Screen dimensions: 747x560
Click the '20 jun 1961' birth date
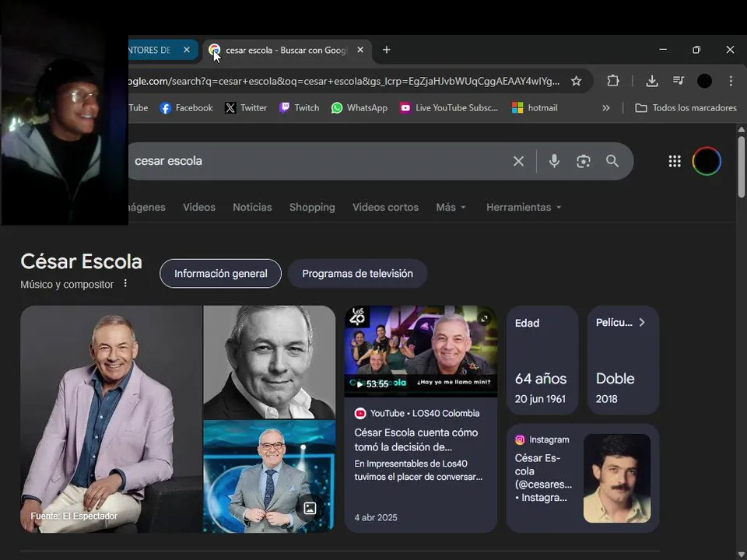(x=540, y=399)
